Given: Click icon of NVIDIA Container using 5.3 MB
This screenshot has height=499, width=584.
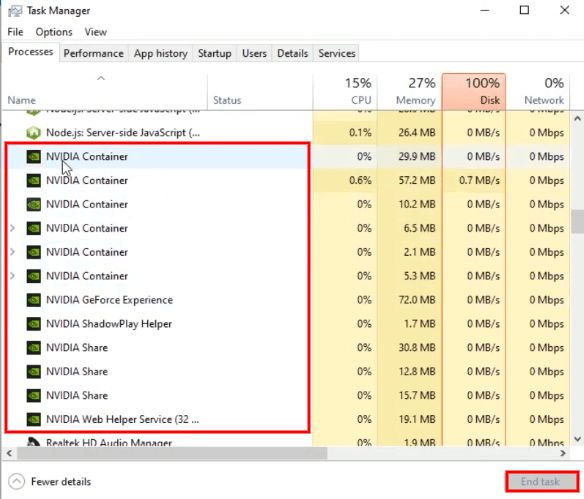Looking at the screenshot, I should pos(34,276).
